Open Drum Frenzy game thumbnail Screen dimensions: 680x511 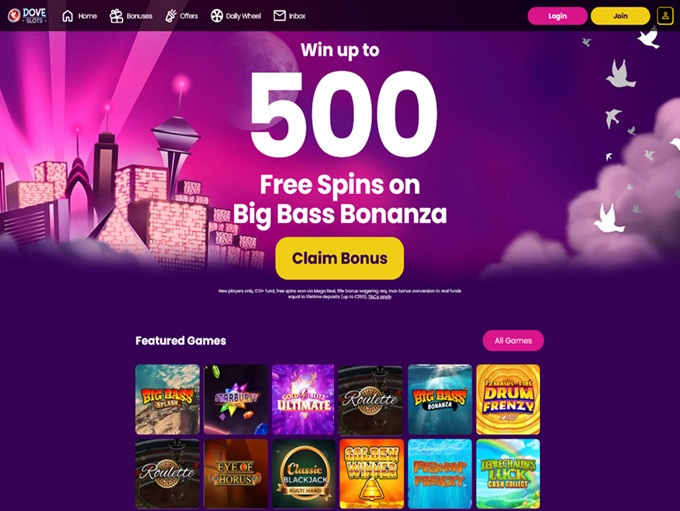pyautogui.click(x=508, y=400)
